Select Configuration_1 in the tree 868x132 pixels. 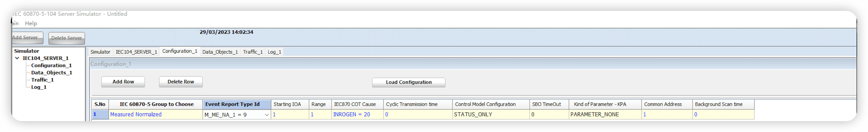tap(51, 65)
